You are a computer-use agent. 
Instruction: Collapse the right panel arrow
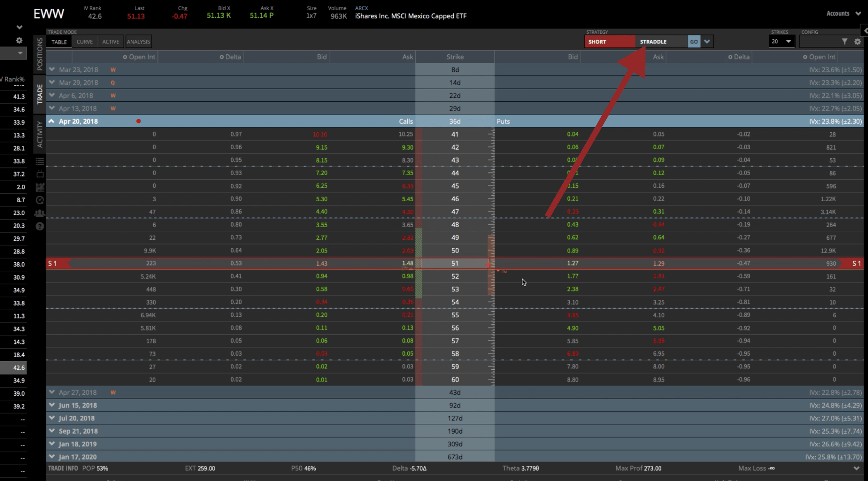click(x=864, y=31)
